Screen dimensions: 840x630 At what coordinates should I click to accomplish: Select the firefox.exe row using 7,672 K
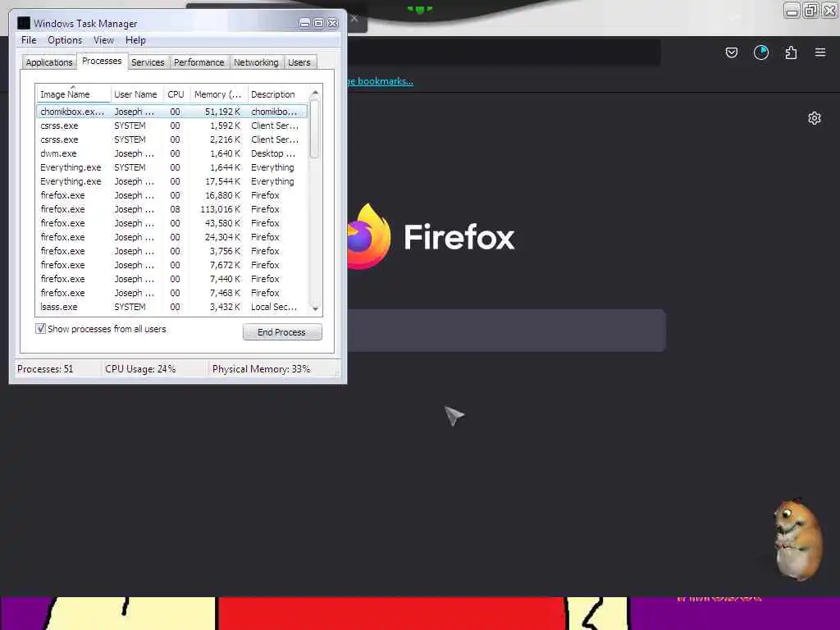pos(172,265)
